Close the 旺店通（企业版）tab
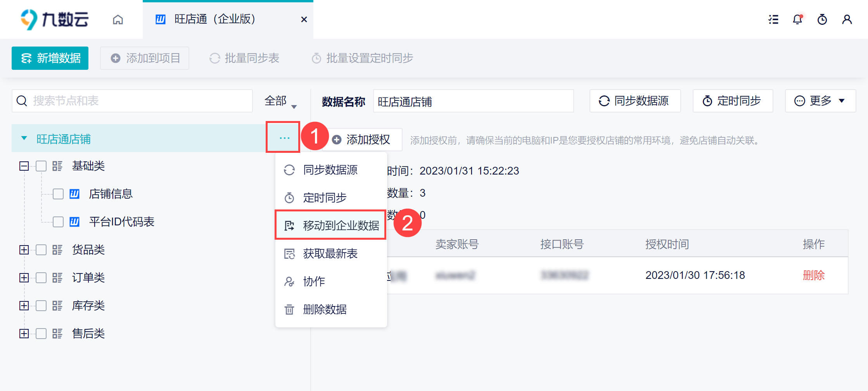Screen dimensions: 868x391 point(304,19)
